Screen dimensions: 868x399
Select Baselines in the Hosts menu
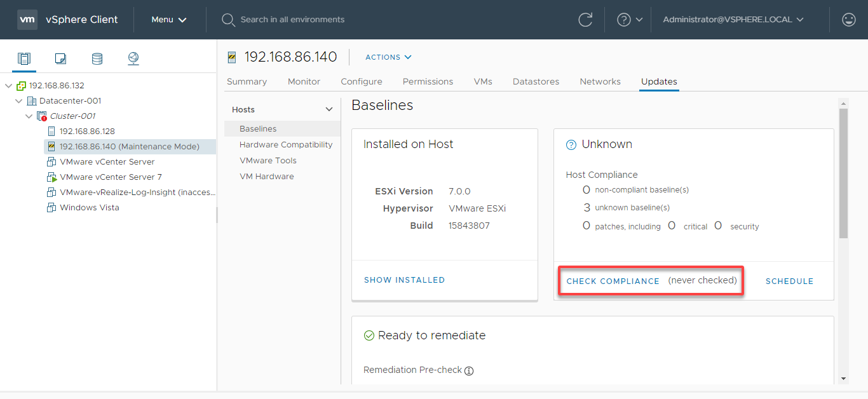283,129
